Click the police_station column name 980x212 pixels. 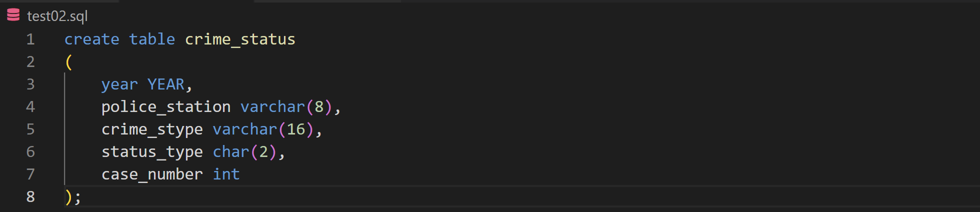166,106
